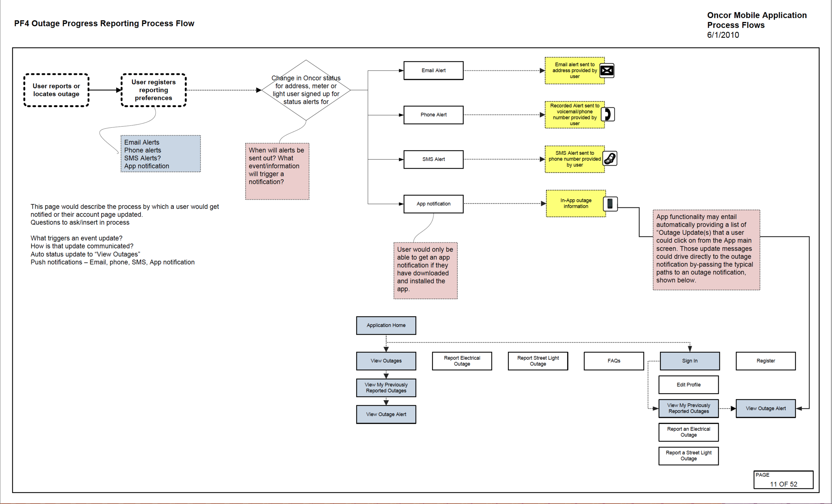Viewport: 832px width, 504px height.
Task: Click yellow In-App outage information note
Action: (x=576, y=204)
